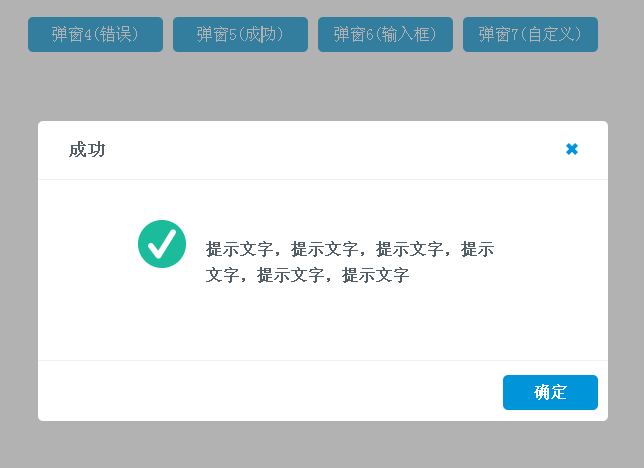Open the 弹窗6(输入框) input popup
Viewport: 644px width, 468px height.
tap(385, 34)
